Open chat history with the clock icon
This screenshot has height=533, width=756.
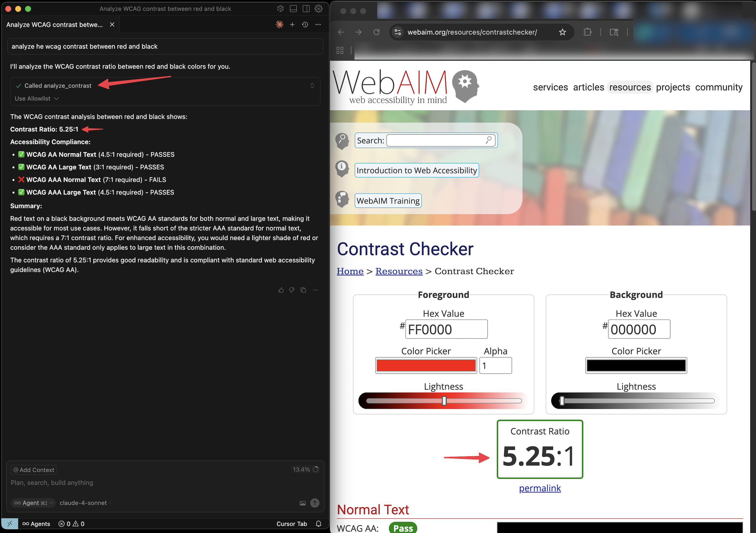point(305,24)
